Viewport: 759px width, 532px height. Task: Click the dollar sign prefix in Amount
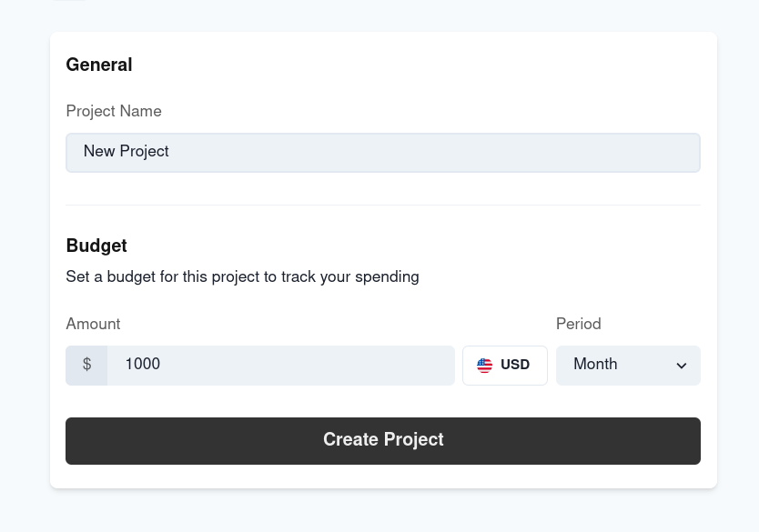click(x=86, y=366)
